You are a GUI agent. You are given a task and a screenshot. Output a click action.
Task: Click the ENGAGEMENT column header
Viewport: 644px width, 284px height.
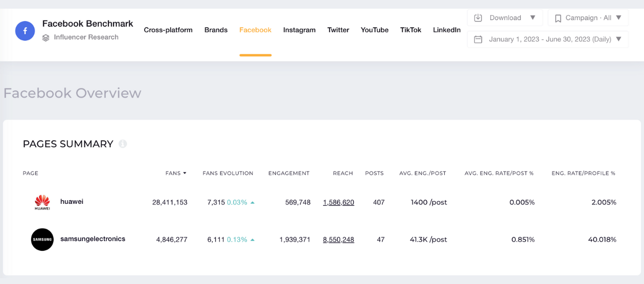click(289, 173)
